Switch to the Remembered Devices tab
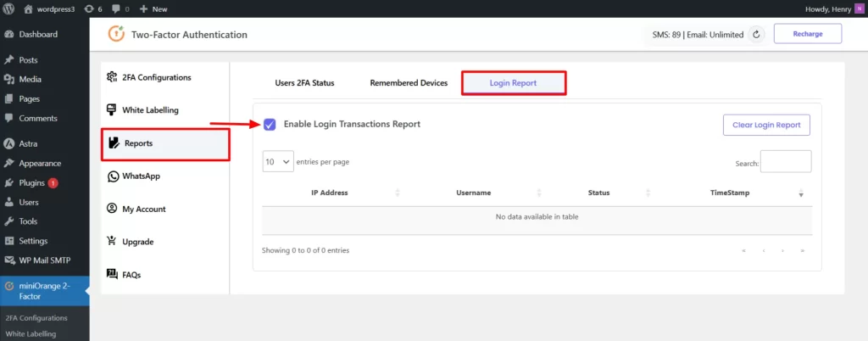 click(x=409, y=83)
